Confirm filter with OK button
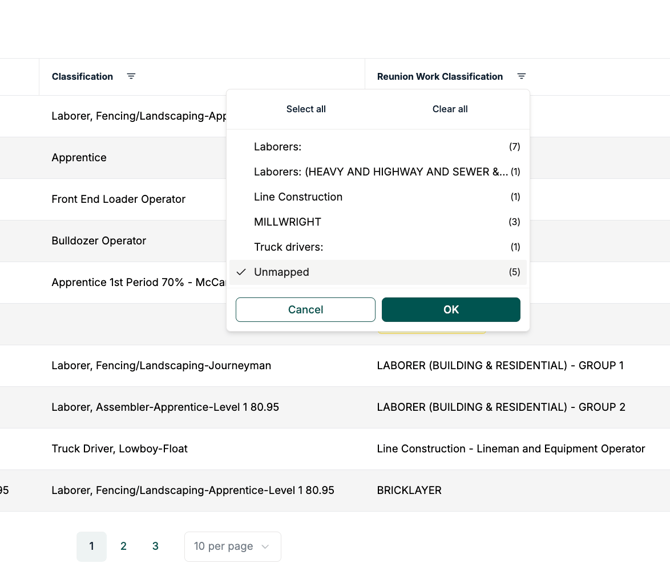This screenshot has width=670, height=588. (x=451, y=309)
